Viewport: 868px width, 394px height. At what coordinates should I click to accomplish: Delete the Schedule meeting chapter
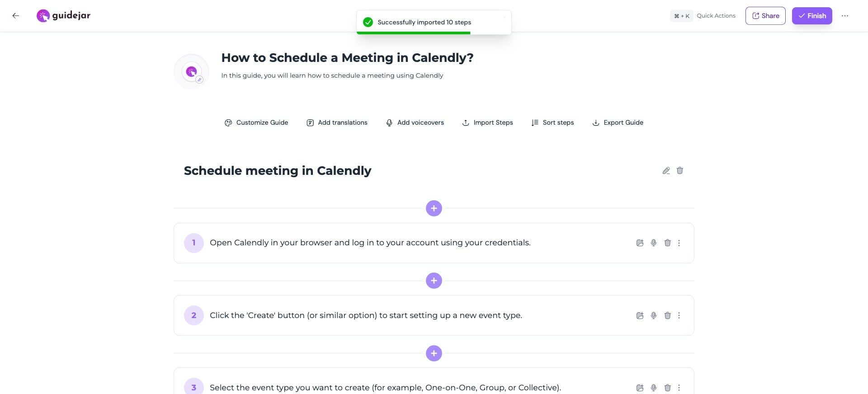679,170
